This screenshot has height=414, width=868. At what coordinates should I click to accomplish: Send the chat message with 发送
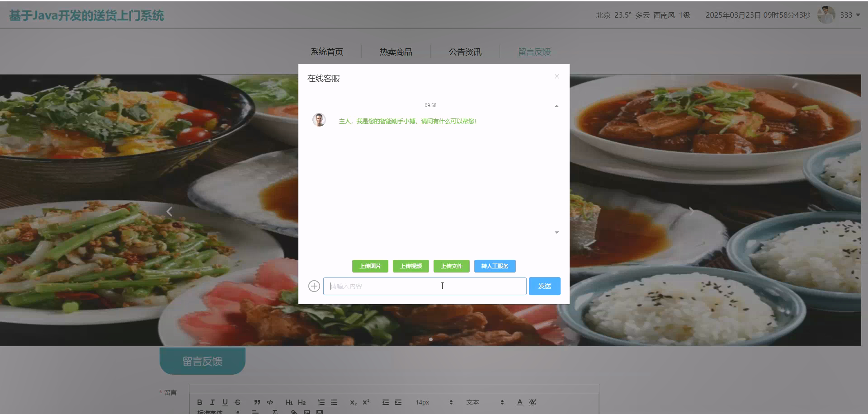(x=544, y=286)
